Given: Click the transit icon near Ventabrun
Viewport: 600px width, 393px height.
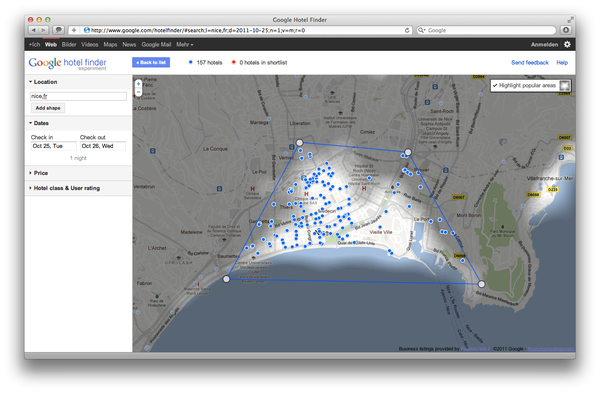Looking at the screenshot, I should tap(219, 189).
